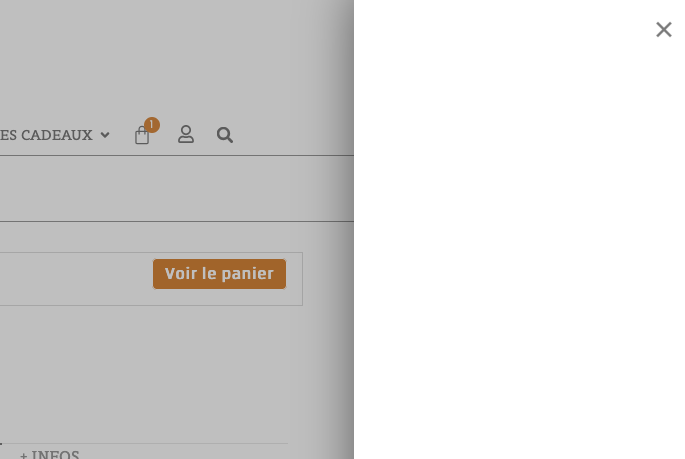Open the shopping bag cart icon
Viewport: 685px width, 459px height.
[x=142, y=135]
